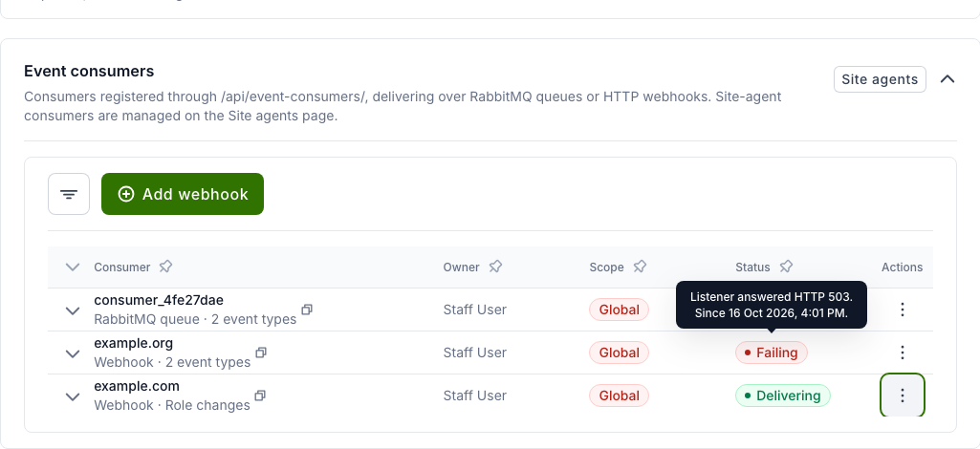This screenshot has height=449, width=980.
Task: Toggle expand-all chevron in table header
Action: [x=73, y=267]
